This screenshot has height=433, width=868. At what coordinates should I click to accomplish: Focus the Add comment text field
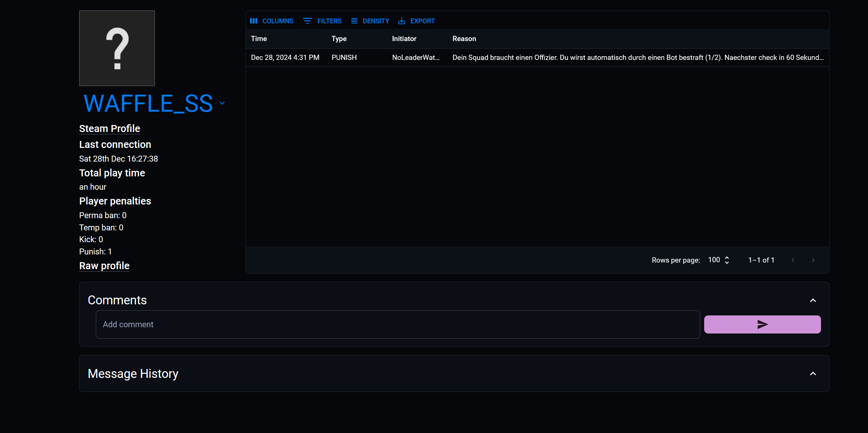point(398,324)
